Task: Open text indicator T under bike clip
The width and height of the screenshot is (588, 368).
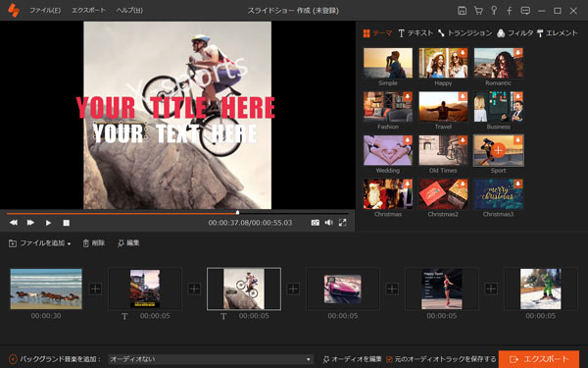Action: [223, 317]
